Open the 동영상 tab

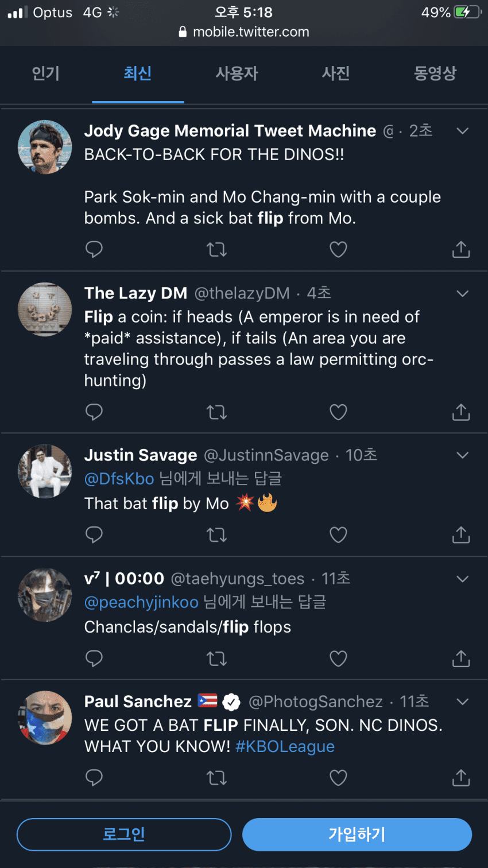point(435,73)
